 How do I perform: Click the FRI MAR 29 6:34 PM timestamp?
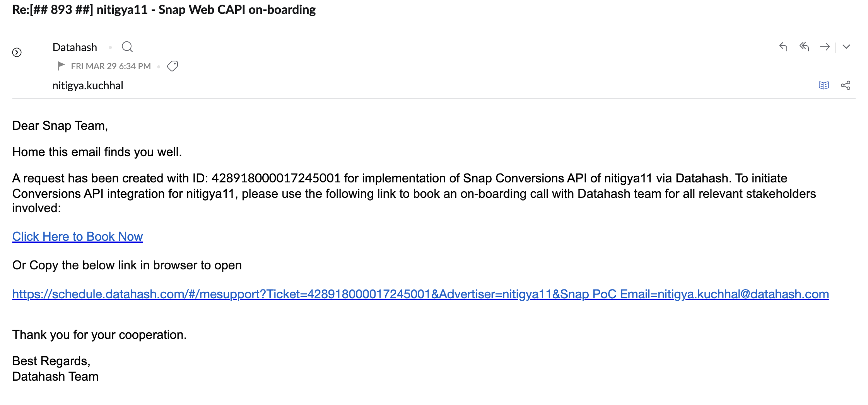111,66
